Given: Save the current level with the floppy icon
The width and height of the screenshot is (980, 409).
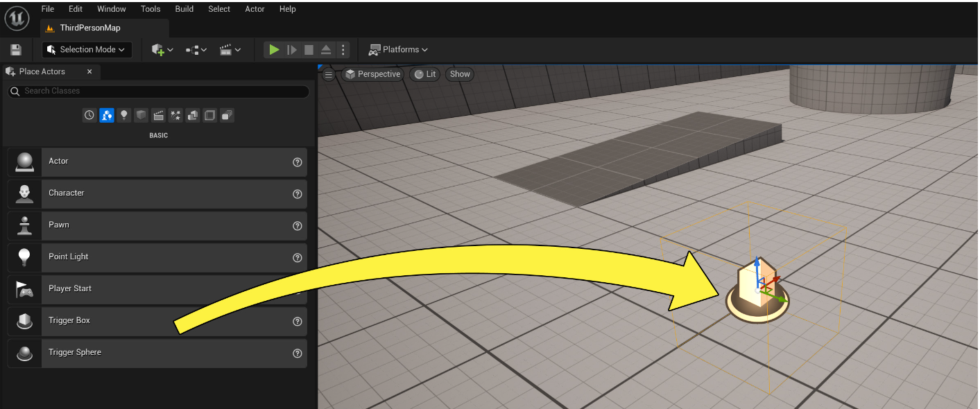Looking at the screenshot, I should point(16,50).
